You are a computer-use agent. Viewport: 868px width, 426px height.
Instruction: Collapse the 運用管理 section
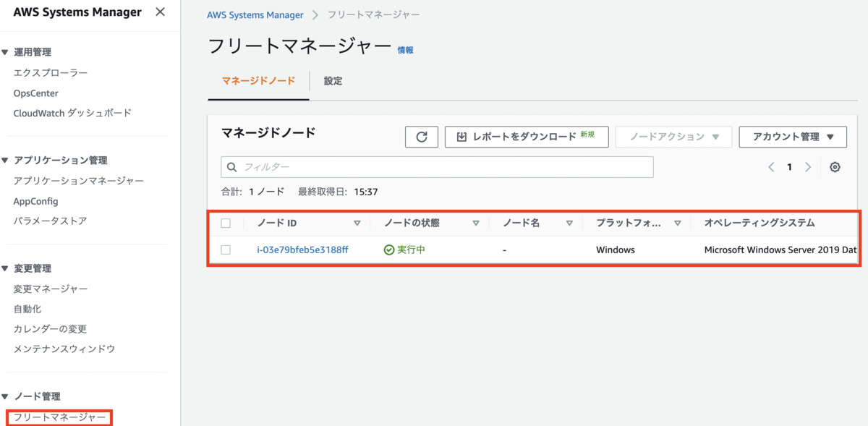(5, 52)
